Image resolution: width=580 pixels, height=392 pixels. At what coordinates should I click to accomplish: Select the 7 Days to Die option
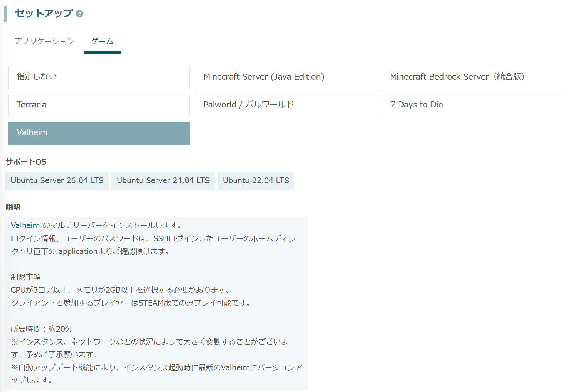[472, 106]
